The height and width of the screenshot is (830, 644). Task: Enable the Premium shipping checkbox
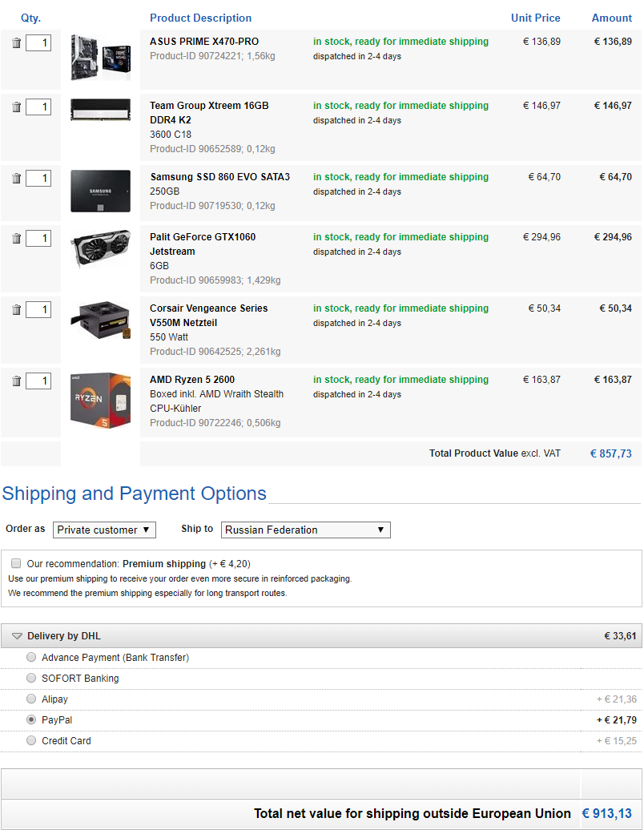coord(16,563)
